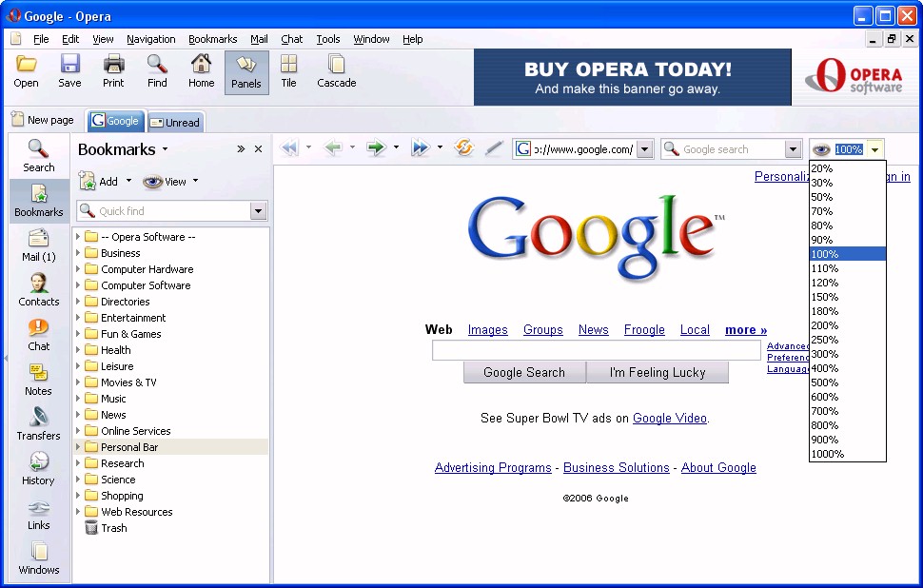Image resolution: width=923 pixels, height=588 pixels.
Task: Click the BUY OPERA TODAY banner
Action: click(632, 77)
